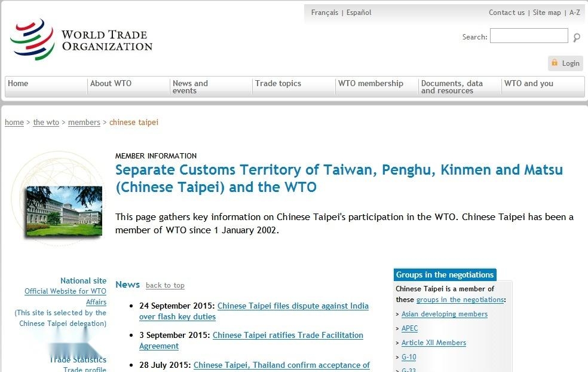Click the WTO building photo thumbnail
Image resolution: width=588 pixels, height=372 pixels.
[64, 211]
